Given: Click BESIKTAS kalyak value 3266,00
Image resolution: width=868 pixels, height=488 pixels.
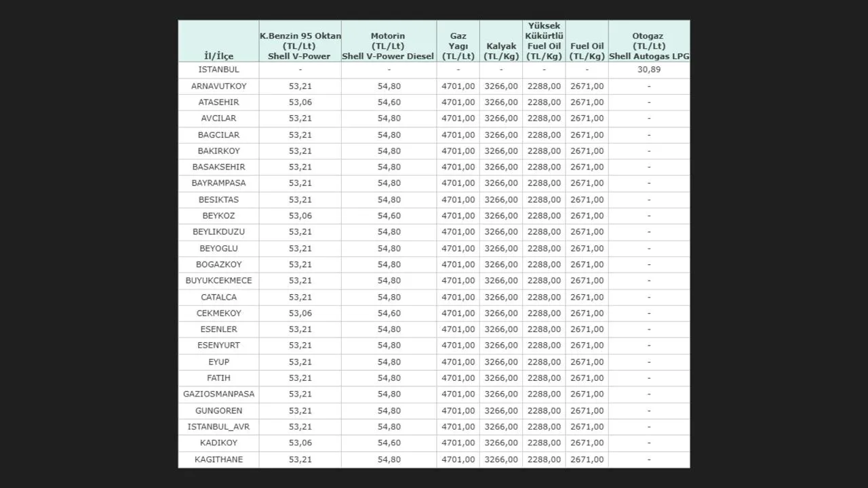Looking at the screenshot, I should pos(501,199).
